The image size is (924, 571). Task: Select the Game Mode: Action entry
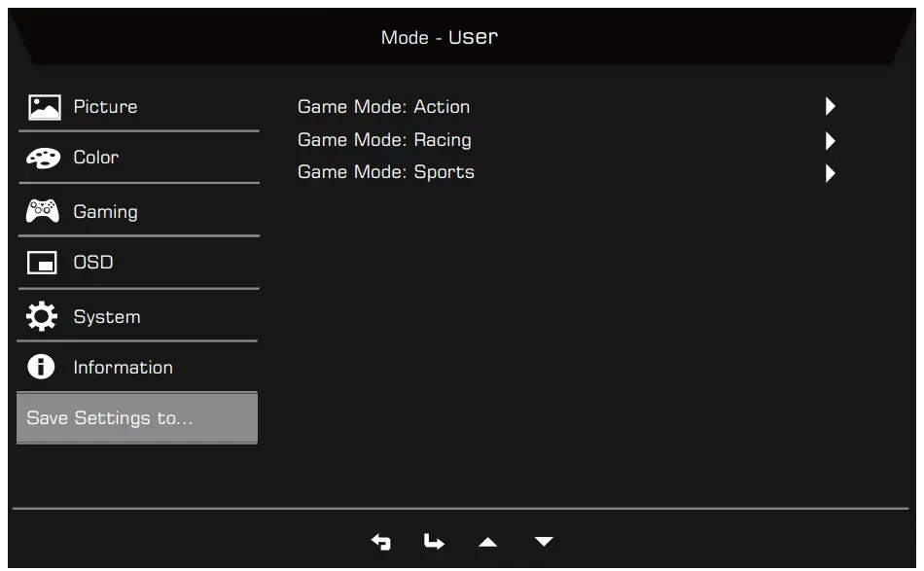pos(383,107)
